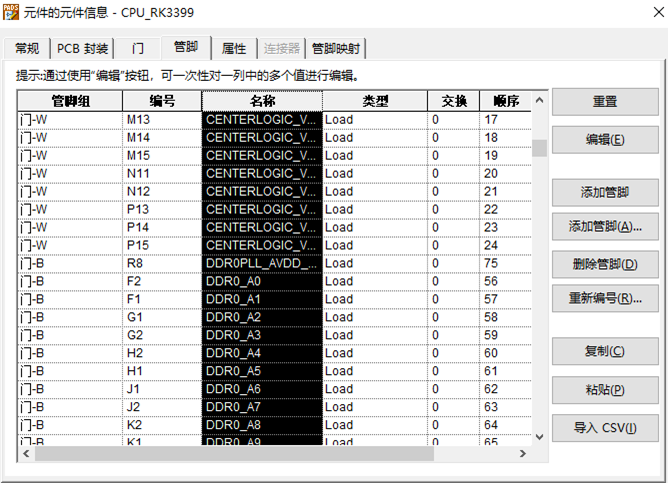The width and height of the screenshot is (668, 483).
Task: Click the 管脚组 column header
Action: 70,101
